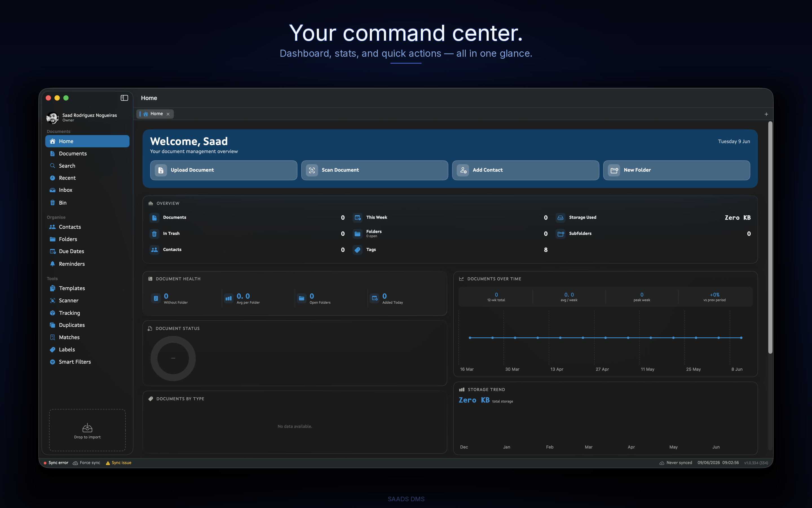
Task: Click the New Folder button
Action: 676,170
